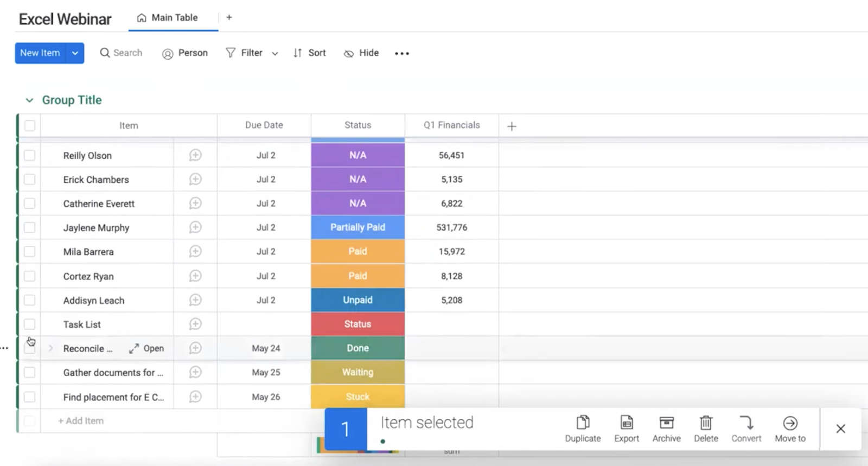868x466 pixels.
Task: Open conversation for Gather documents item
Action: click(x=195, y=372)
